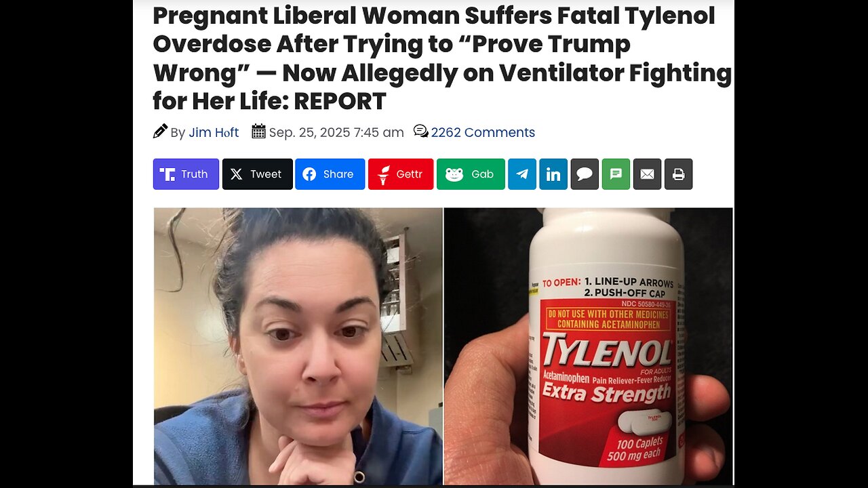Click the LinkedIn share icon
Image resolution: width=868 pixels, height=488 pixels.
(x=553, y=174)
